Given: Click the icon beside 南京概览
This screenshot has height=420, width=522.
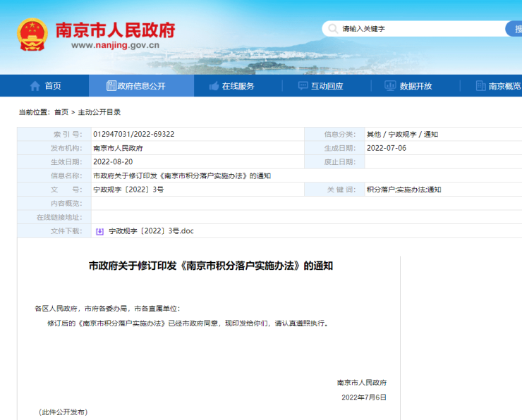Looking at the screenshot, I should pos(479,86).
